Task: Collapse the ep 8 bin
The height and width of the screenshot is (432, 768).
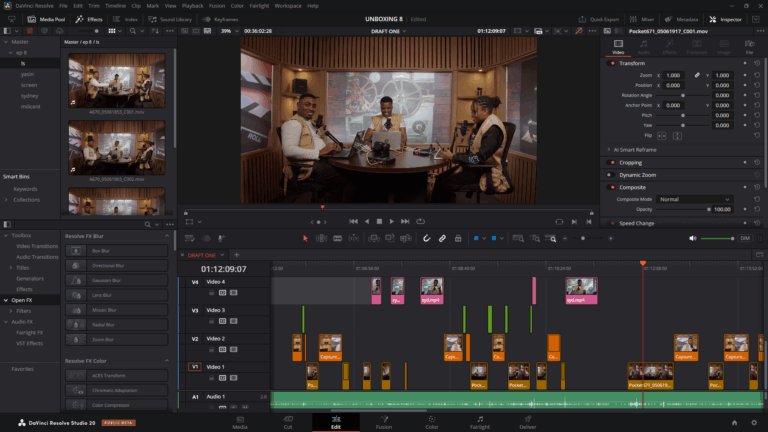Action: (11, 53)
